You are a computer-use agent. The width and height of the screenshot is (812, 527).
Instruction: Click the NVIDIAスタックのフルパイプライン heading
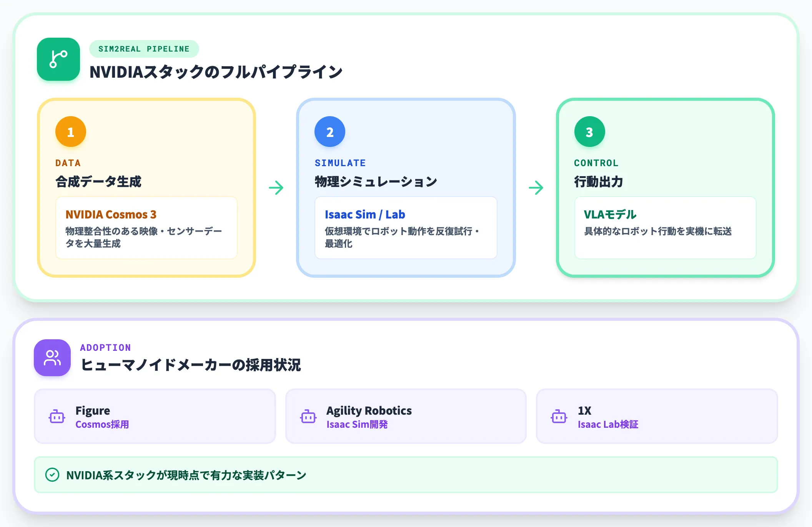(216, 72)
